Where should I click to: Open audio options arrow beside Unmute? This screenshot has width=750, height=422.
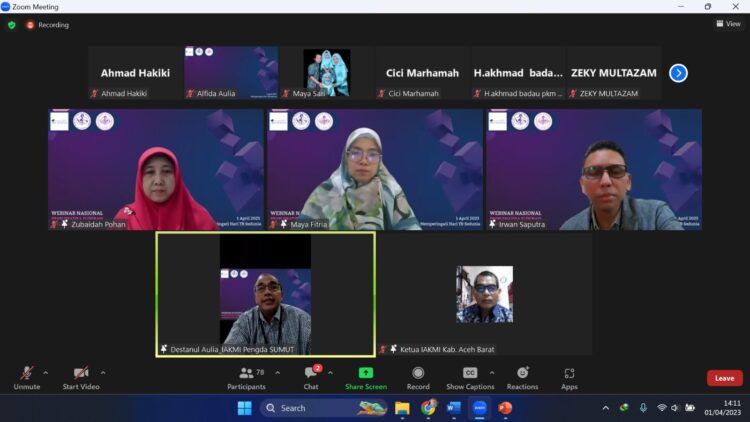click(45, 373)
